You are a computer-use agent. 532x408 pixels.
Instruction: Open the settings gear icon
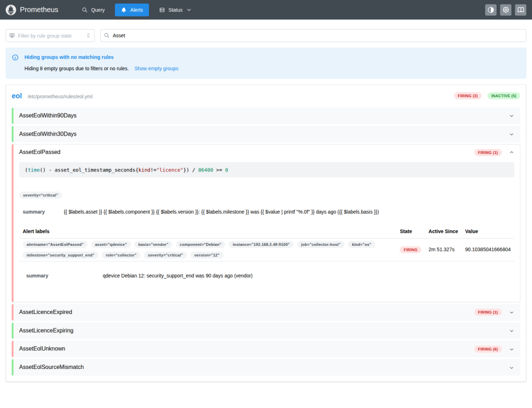[x=506, y=10]
